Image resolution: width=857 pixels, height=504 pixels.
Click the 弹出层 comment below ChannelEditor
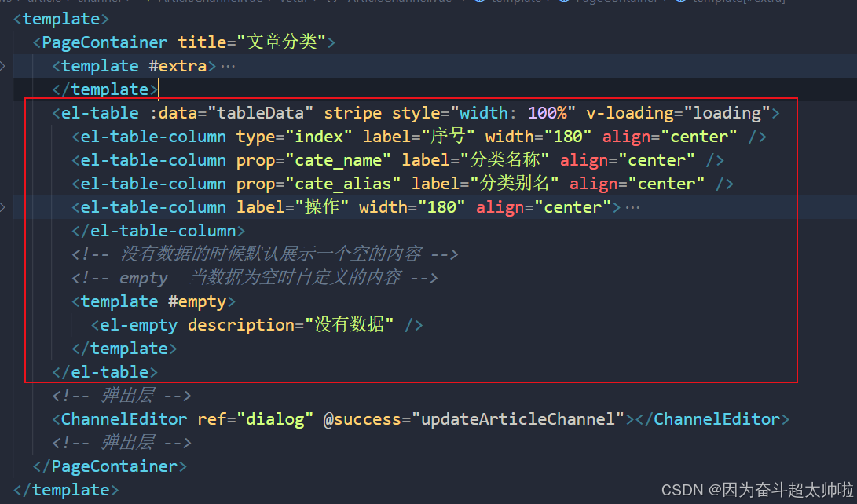(x=122, y=442)
